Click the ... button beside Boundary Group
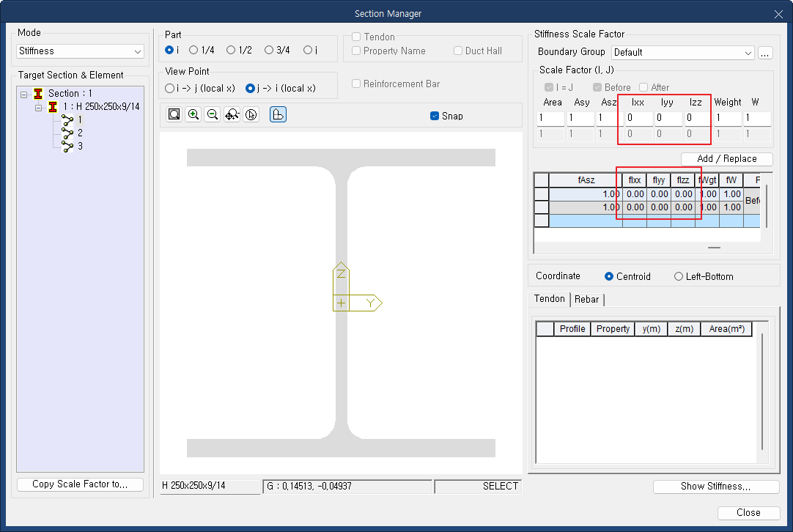 (765, 53)
